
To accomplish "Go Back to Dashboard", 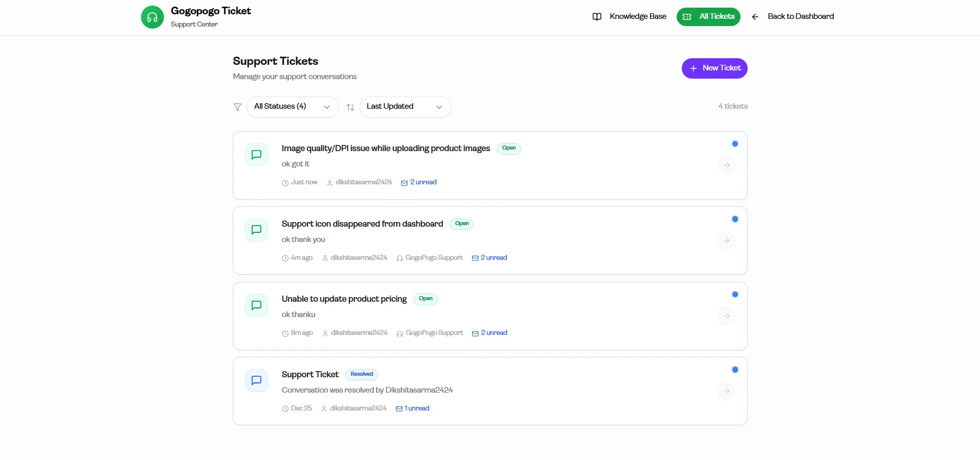I will [x=793, y=16].
